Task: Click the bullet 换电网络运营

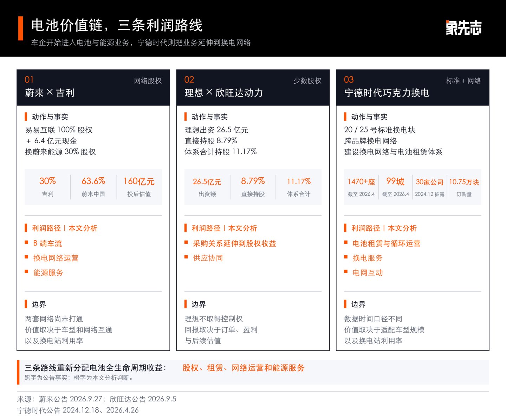Action: tap(56, 258)
